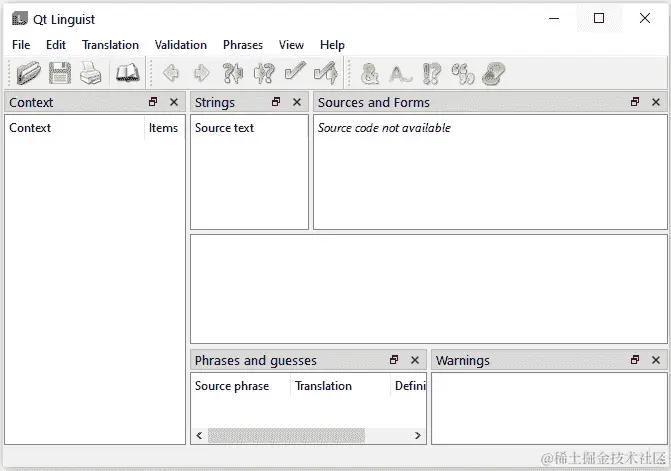Mark item as done checkmark icon
Screen dimensions: 671x471
tap(295, 72)
